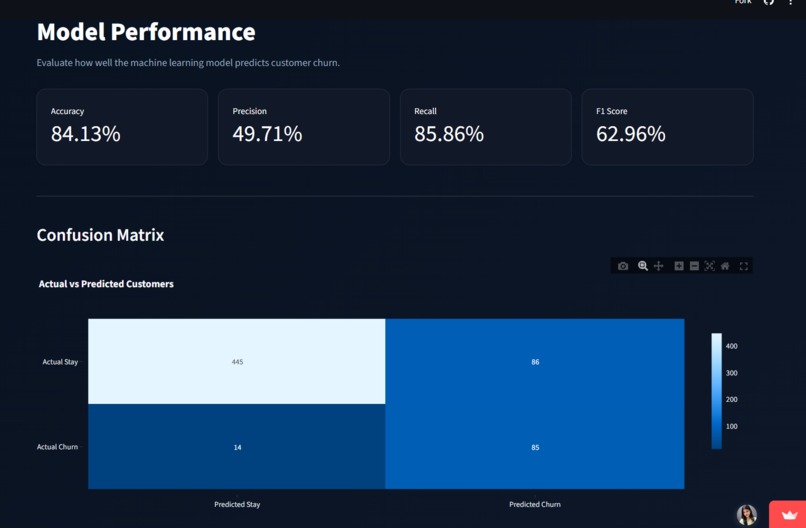The width and height of the screenshot is (806, 528).
Task: Click the 300 tick on color scale
Action: point(731,373)
